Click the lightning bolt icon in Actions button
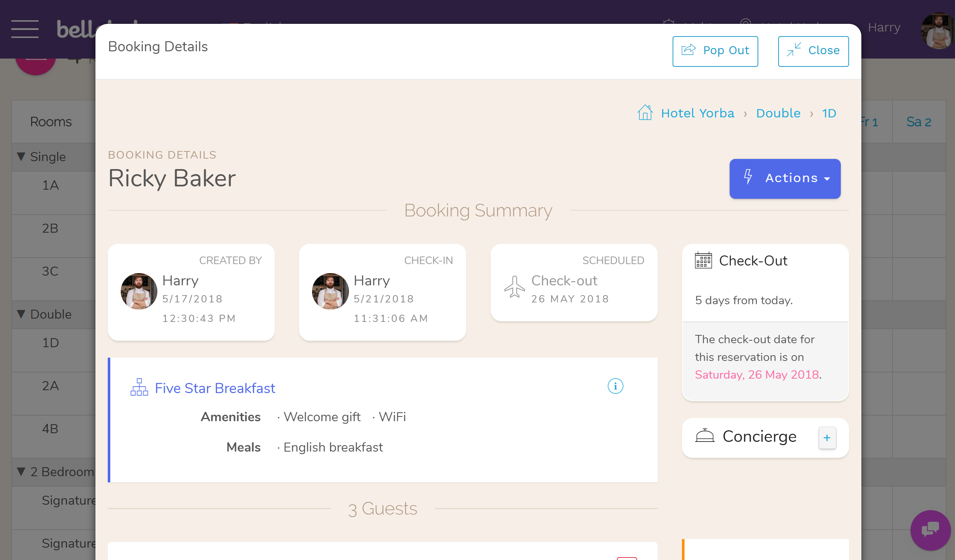 pos(748,177)
